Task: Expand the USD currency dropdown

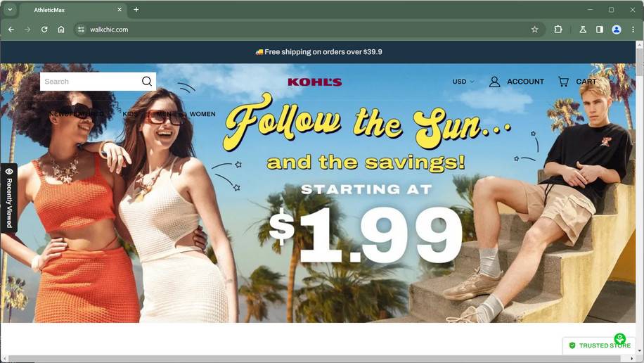Action: pyautogui.click(x=463, y=82)
